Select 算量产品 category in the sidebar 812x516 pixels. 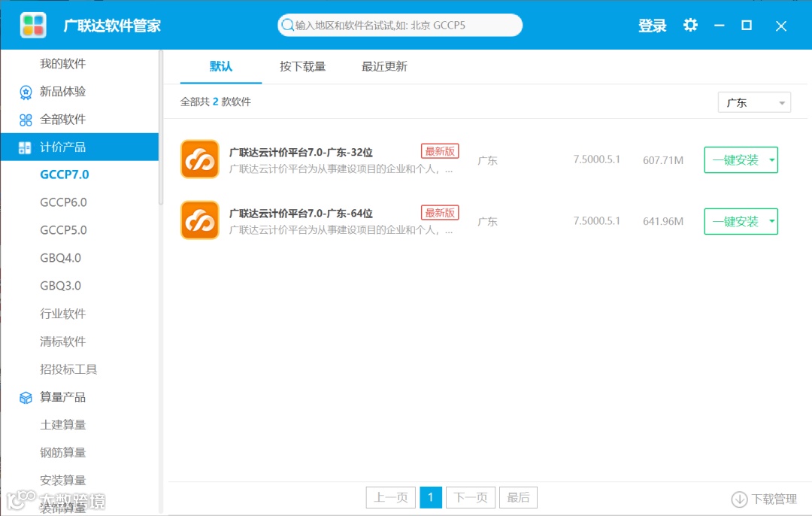[x=62, y=397]
